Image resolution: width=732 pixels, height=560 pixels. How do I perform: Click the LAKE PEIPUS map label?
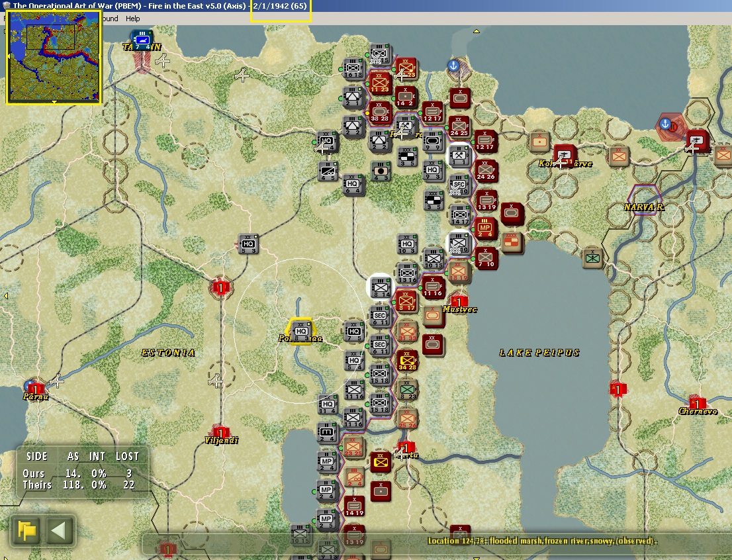[539, 353]
